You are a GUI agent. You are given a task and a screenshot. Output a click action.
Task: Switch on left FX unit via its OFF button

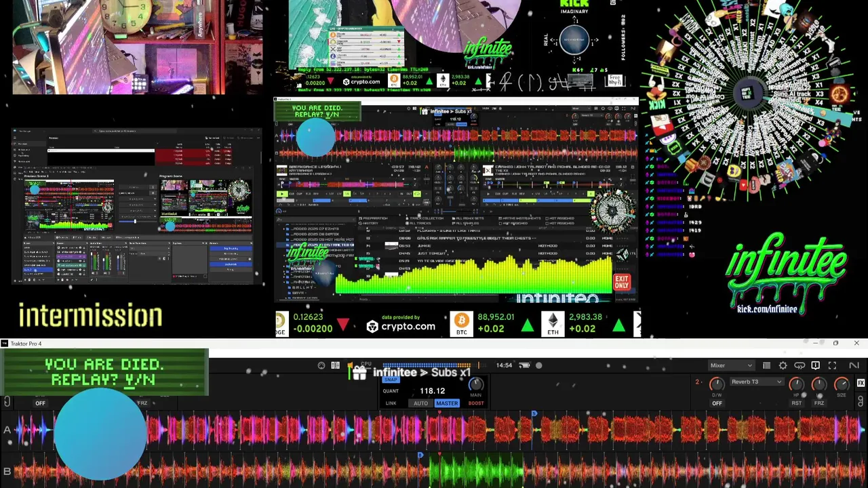coord(41,403)
